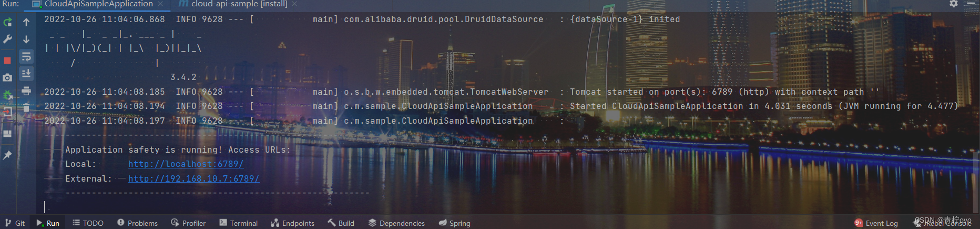
Task: Close the cloud-api-sample [install] tab
Action: click(294, 4)
